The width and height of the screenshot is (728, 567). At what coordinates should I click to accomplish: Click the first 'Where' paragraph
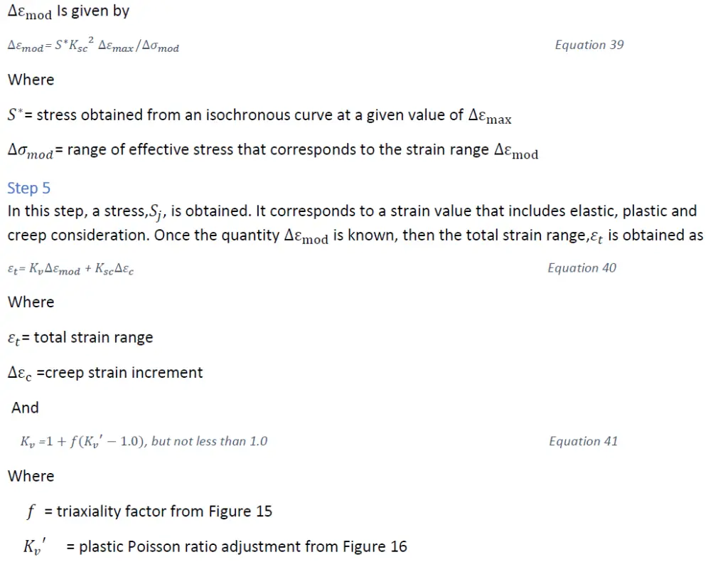pos(31,80)
